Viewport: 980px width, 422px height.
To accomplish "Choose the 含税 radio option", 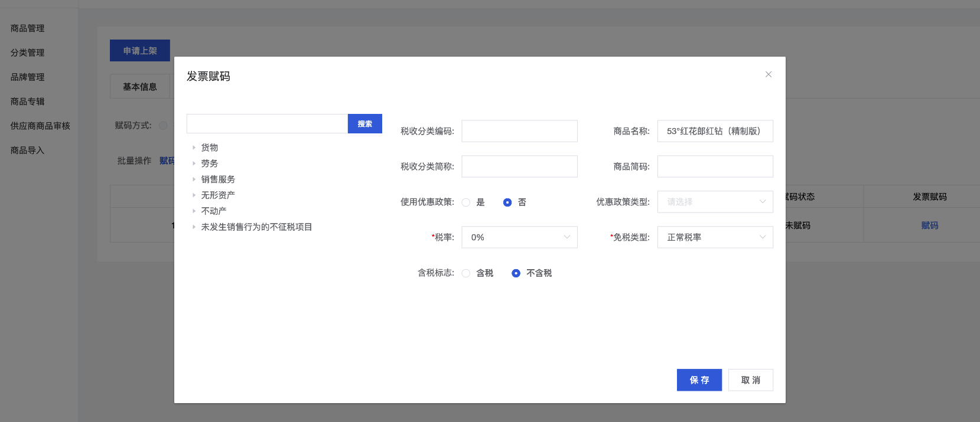I will (x=466, y=273).
